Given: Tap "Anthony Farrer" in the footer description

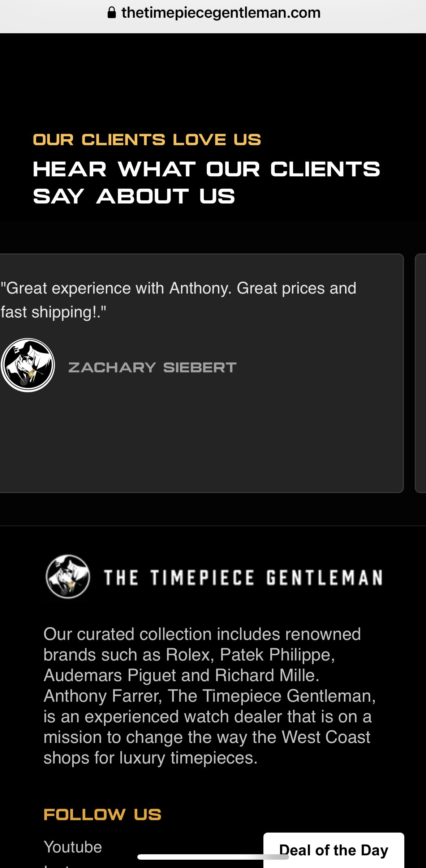Looking at the screenshot, I should click(x=103, y=696).
